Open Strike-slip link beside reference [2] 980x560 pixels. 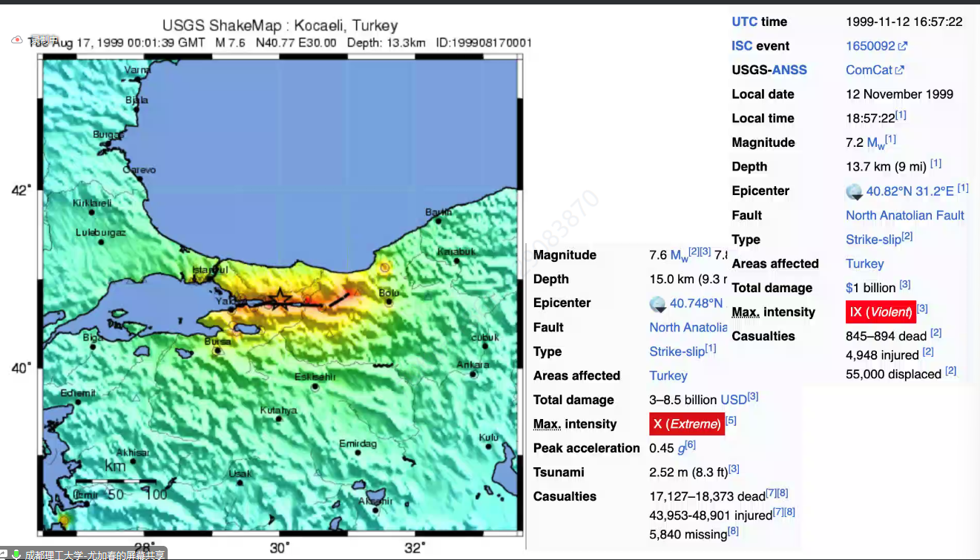click(873, 240)
